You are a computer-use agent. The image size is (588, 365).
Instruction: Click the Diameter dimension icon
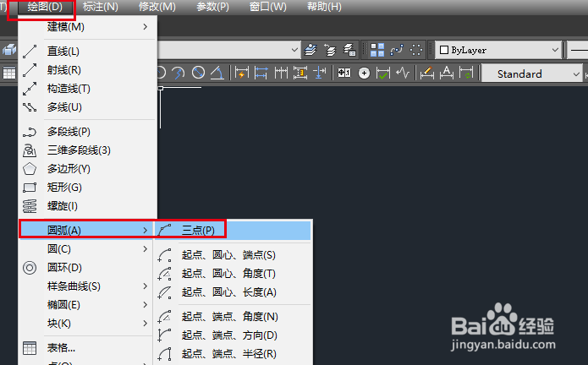pyautogui.click(x=198, y=73)
